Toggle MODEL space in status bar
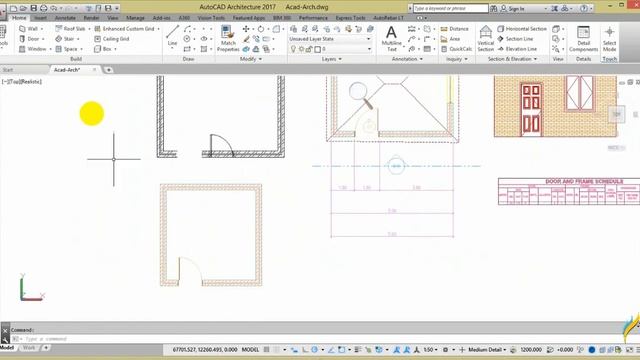Image resolution: width=640 pixels, height=360 pixels. tap(250, 350)
